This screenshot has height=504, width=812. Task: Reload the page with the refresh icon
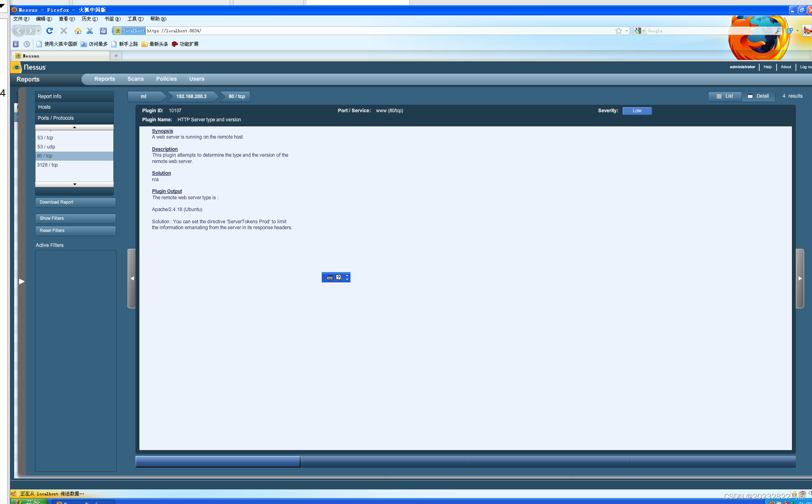click(50, 31)
